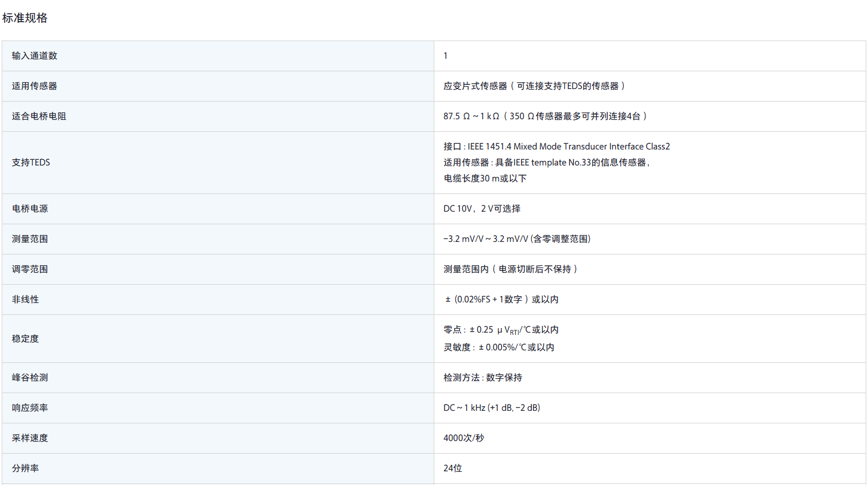This screenshot has width=868, height=485.
Task: Select the 采样速度 row label
Action: 30,438
